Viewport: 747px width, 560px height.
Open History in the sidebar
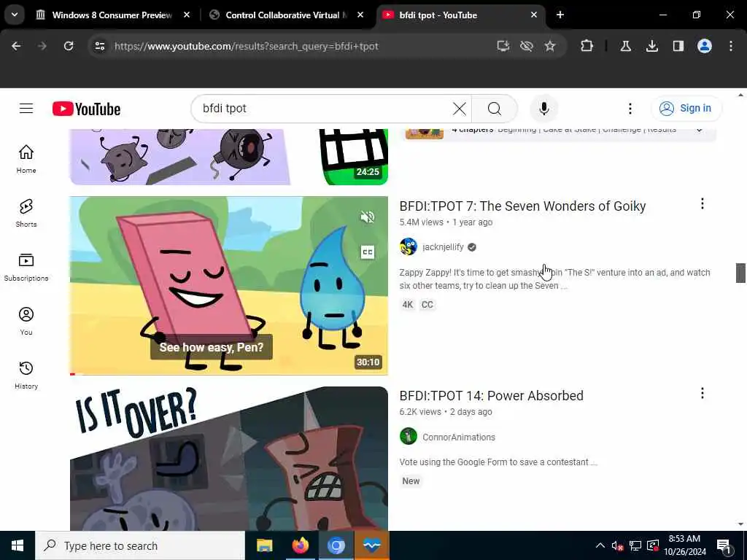click(26, 376)
